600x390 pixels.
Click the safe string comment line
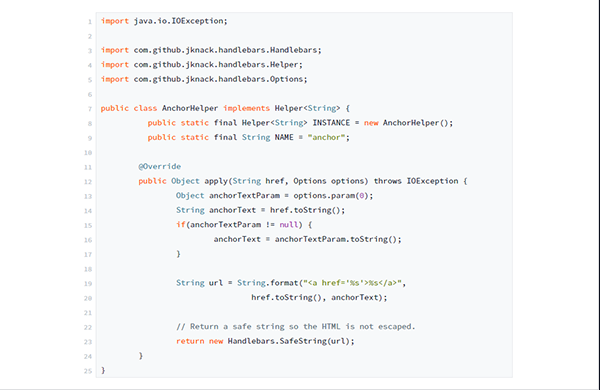[x=295, y=326]
